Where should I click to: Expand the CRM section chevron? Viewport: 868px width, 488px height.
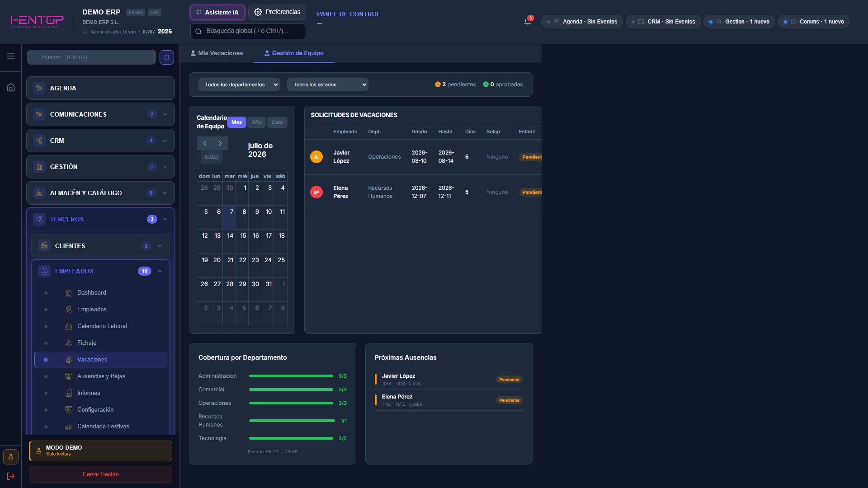coord(165,141)
